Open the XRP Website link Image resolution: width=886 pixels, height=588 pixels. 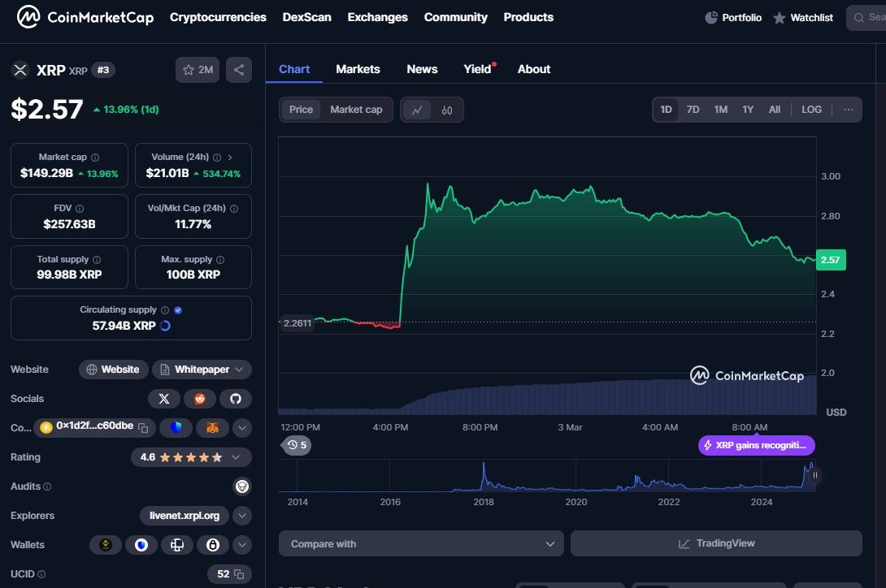click(113, 370)
